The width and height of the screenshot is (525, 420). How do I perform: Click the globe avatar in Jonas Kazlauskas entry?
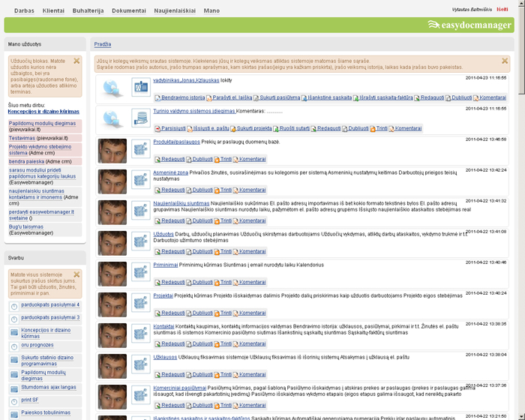[x=112, y=88]
